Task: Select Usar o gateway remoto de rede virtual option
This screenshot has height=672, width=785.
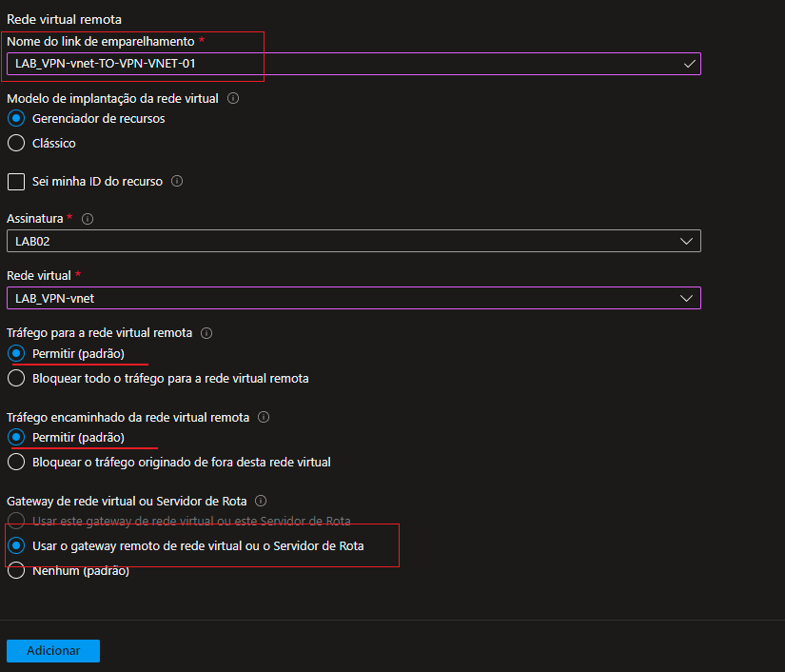Action: (15, 546)
